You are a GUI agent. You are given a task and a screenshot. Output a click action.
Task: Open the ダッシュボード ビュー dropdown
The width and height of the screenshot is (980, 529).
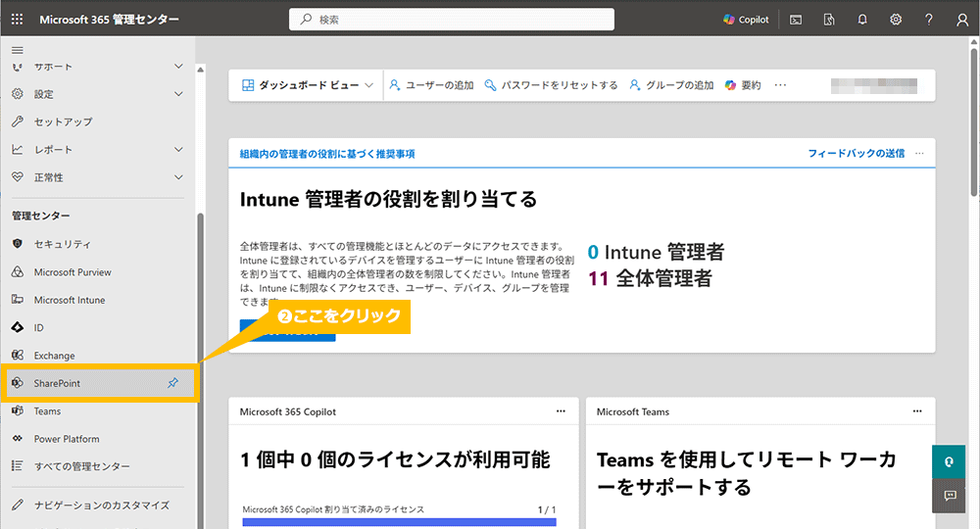click(307, 85)
